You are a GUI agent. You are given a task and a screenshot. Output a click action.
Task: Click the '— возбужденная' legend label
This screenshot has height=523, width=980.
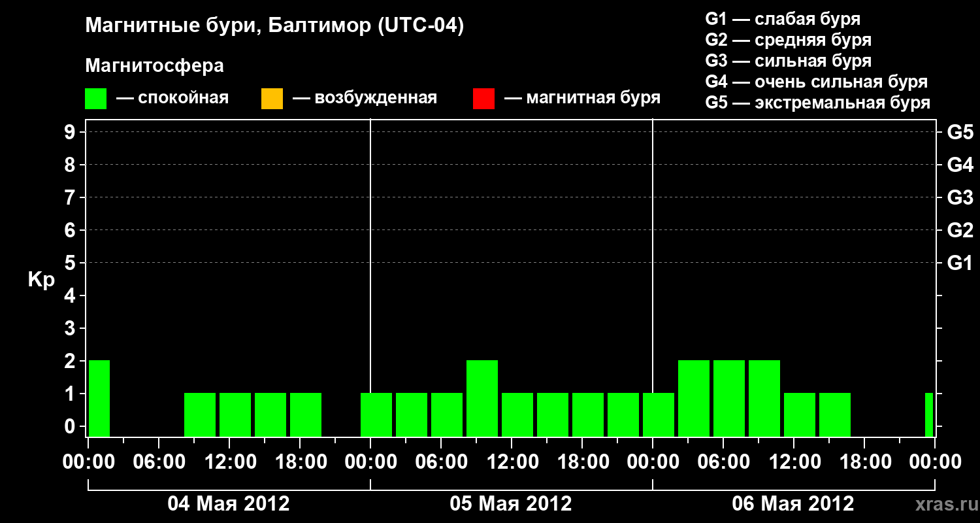pos(365,98)
